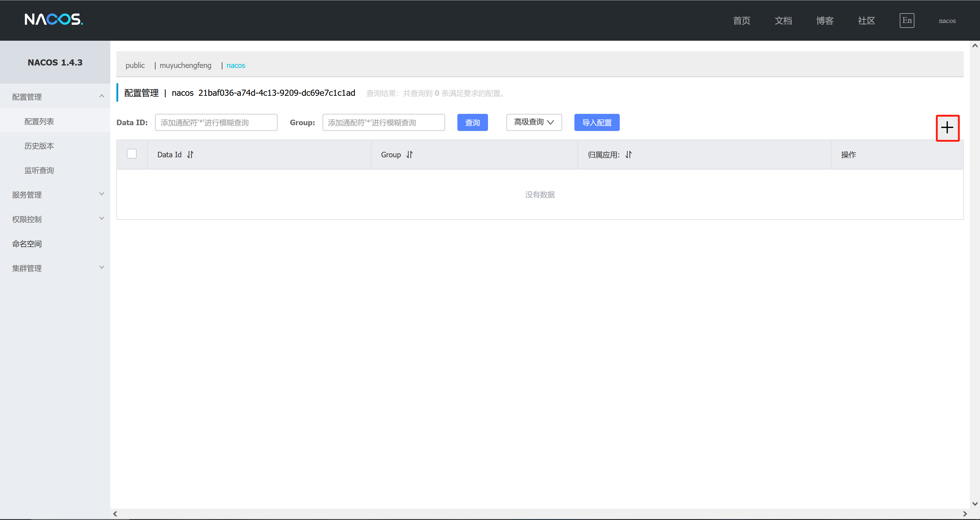Image resolution: width=980 pixels, height=520 pixels.
Task: Switch to the public namespace
Action: 135,65
